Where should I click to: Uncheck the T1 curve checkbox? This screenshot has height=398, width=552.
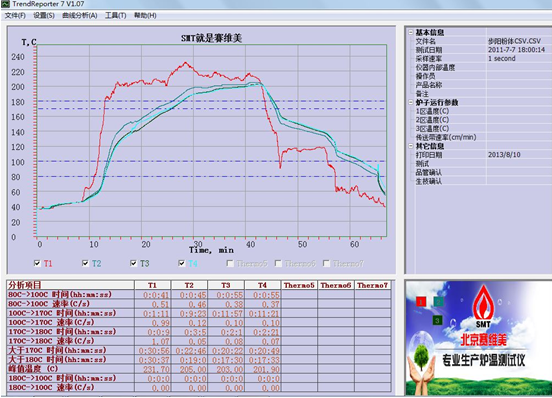click(x=37, y=263)
